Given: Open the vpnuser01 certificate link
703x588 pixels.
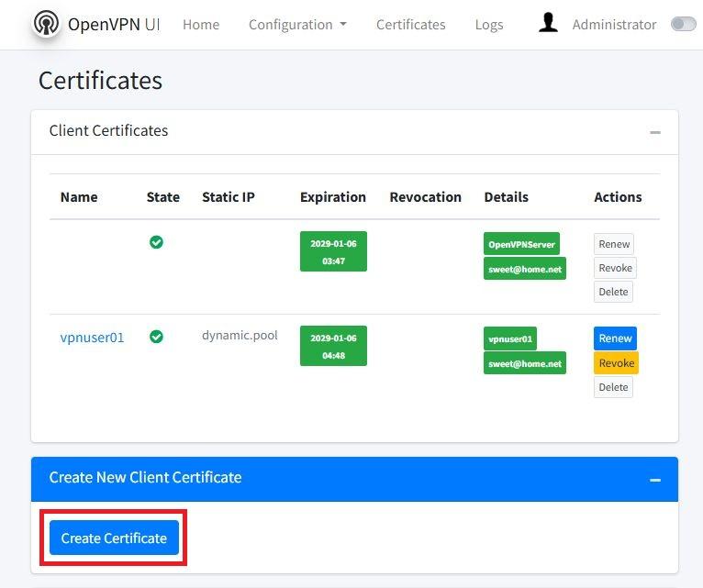Looking at the screenshot, I should 92,337.
